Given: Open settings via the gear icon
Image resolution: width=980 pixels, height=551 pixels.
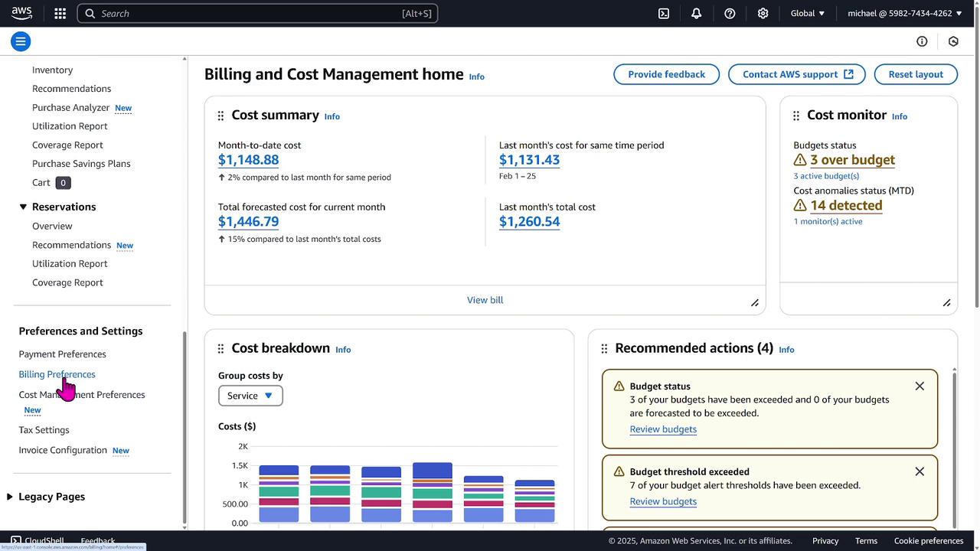Looking at the screenshot, I should pyautogui.click(x=763, y=13).
